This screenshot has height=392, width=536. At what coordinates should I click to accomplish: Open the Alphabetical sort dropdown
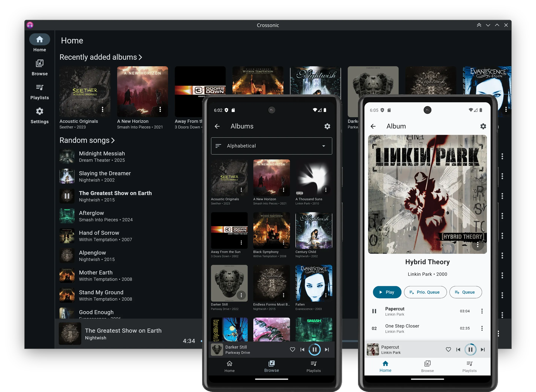coord(271,146)
